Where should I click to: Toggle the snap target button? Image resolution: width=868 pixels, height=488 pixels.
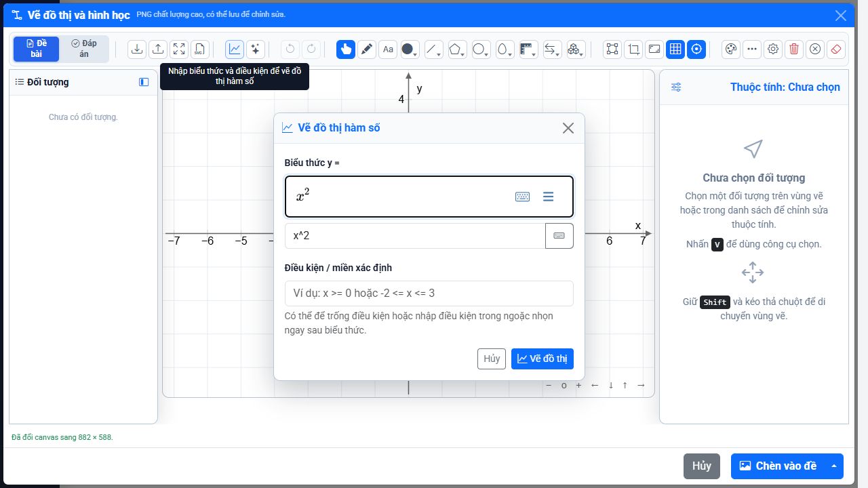(x=696, y=49)
